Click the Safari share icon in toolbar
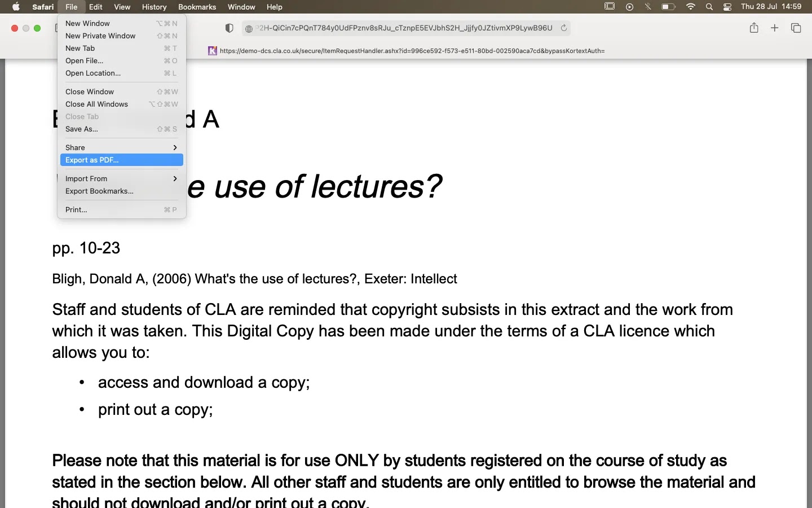Image resolution: width=812 pixels, height=508 pixels. [x=754, y=28]
